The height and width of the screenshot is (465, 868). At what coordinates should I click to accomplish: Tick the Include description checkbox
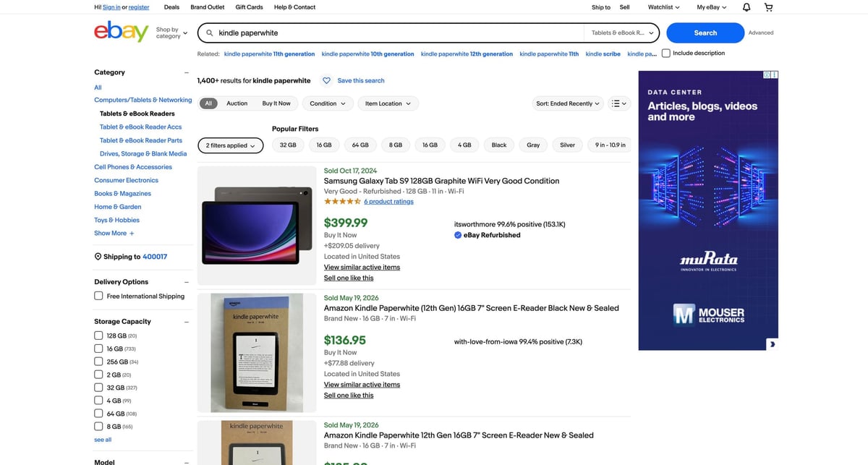tap(666, 53)
